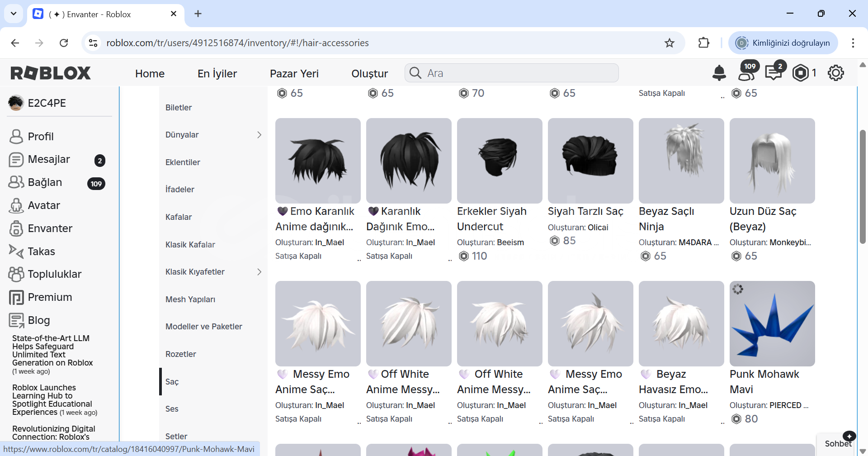Open the Chrome three-dot menu
868x456 pixels.
point(853,43)
